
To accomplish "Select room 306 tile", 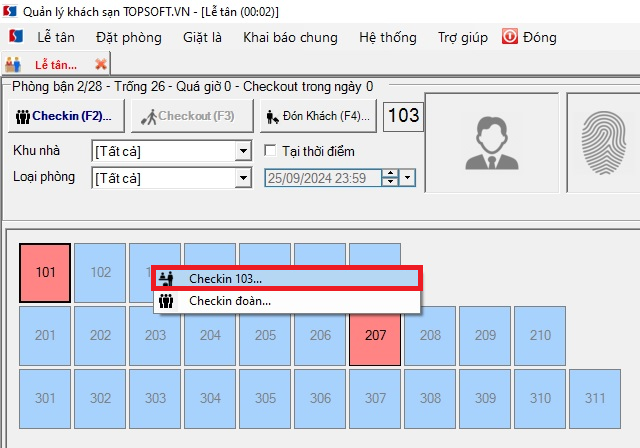I will click(x=320, y=399).
